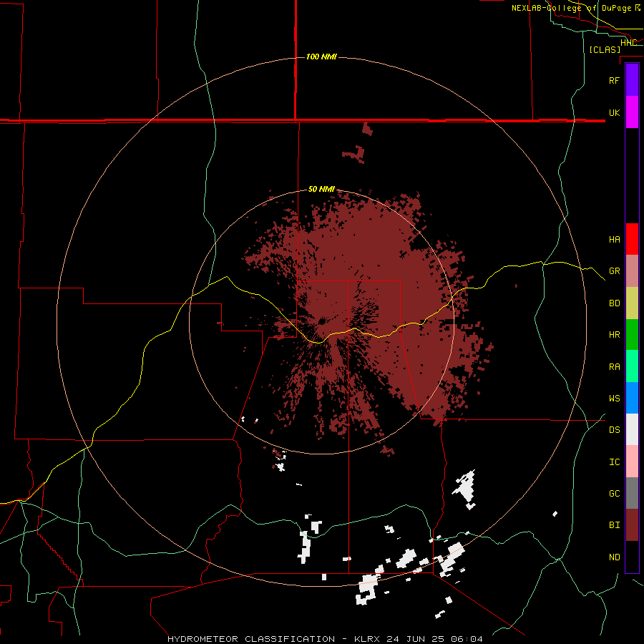Click the green HR legend swatch
Image resolution: width=644 pixels, height=644 pixels.
(632, 335)
